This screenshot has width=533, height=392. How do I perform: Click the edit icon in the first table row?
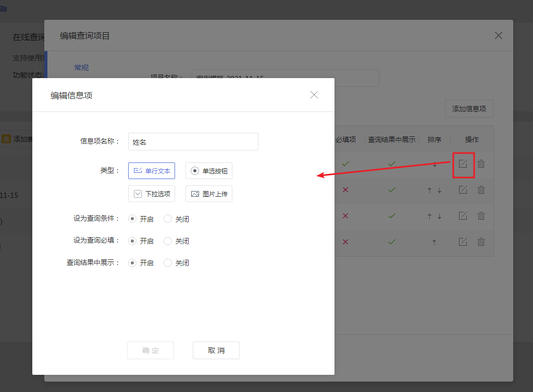click(463, 164)
